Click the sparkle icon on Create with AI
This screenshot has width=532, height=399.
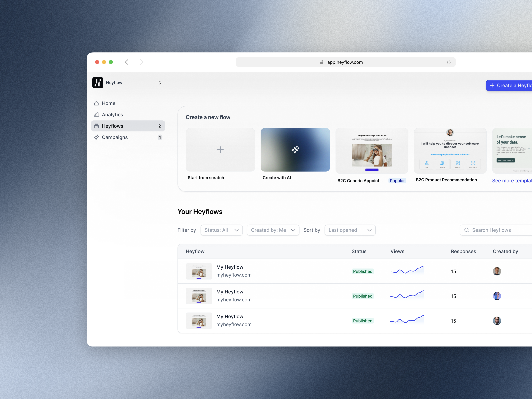point(295,150)
